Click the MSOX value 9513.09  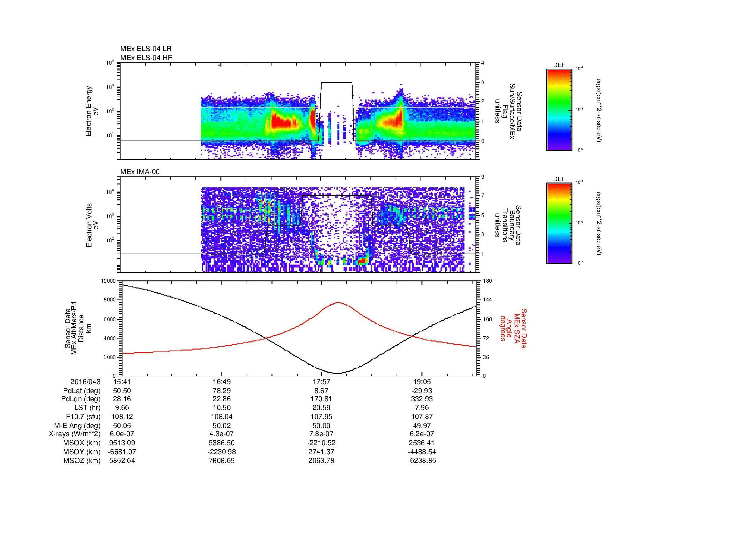pos(122,443)
